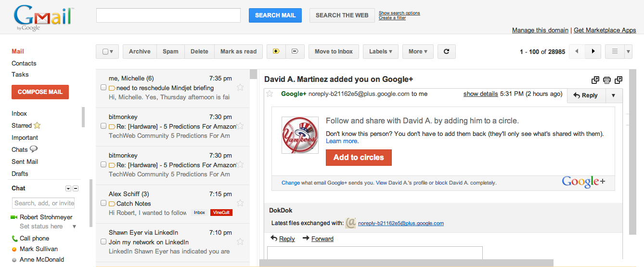Open the Chat options dropdown arrow
The height and width of the screenshot is (267, 644).
(x=68, y=188)
